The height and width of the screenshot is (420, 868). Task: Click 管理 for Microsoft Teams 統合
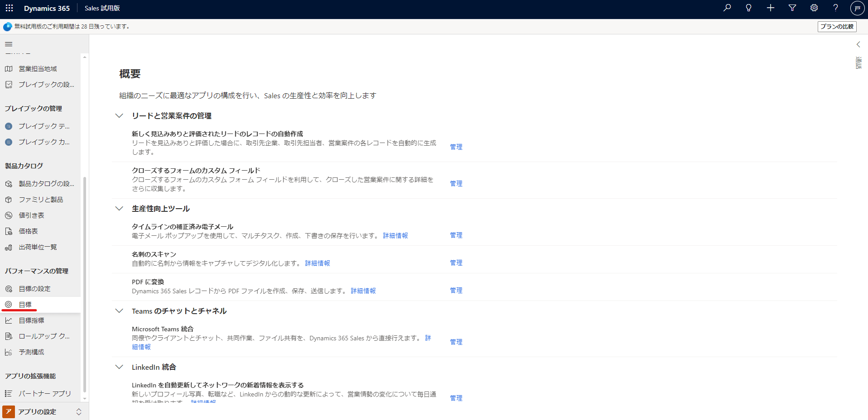click(x=456, y=342)
